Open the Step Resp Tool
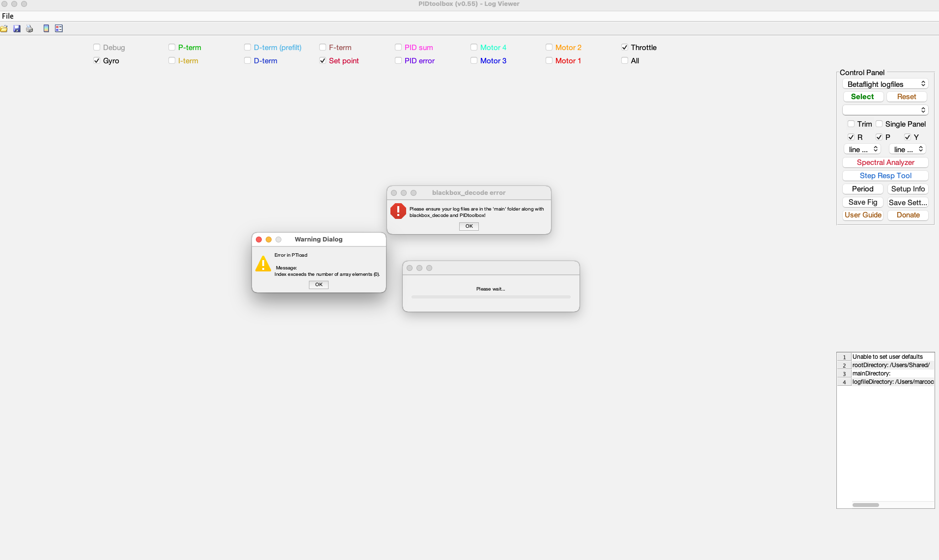The width and height of the screenshot is (939, 560). pyautogui.click(x=884, y=176)
